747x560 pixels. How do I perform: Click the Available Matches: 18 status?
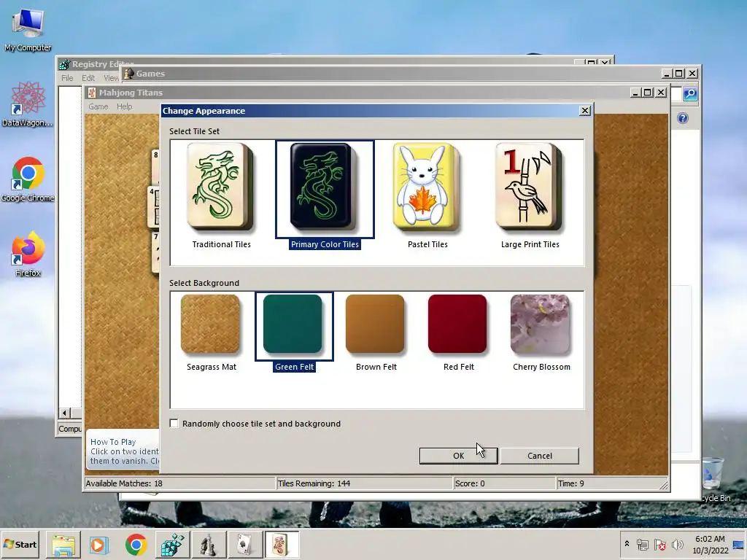(180, 483)
